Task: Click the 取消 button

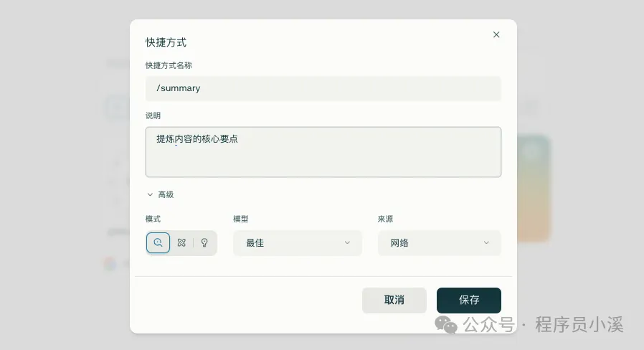Action: pos(394,301)
